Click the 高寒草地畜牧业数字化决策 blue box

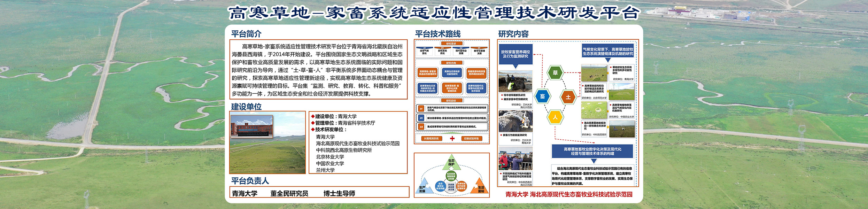point(593,151)
